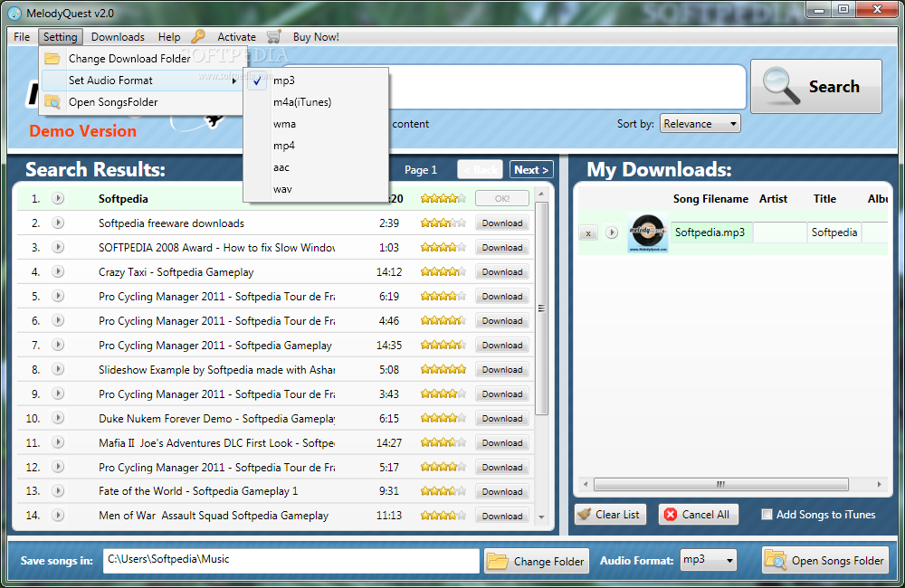Play preview of Crazy Taxi result

tap(58, 271)
